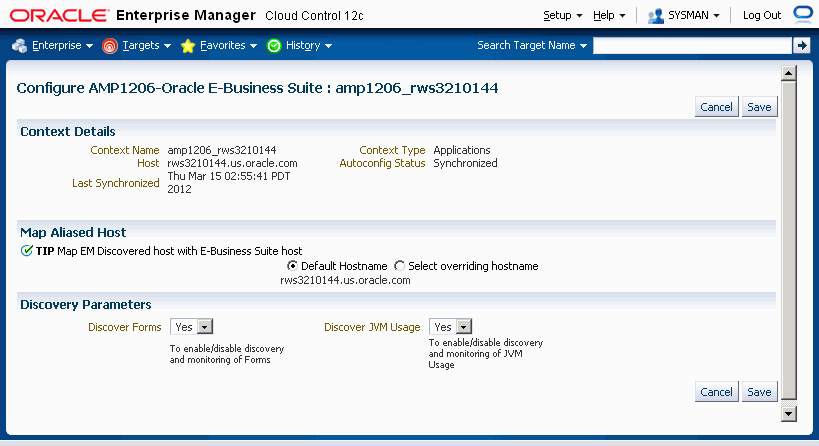Click the host value rws3210144.us.oracle.com
Image resolution: width=819 pixels, height=446 pixels.
click(232, 163)
